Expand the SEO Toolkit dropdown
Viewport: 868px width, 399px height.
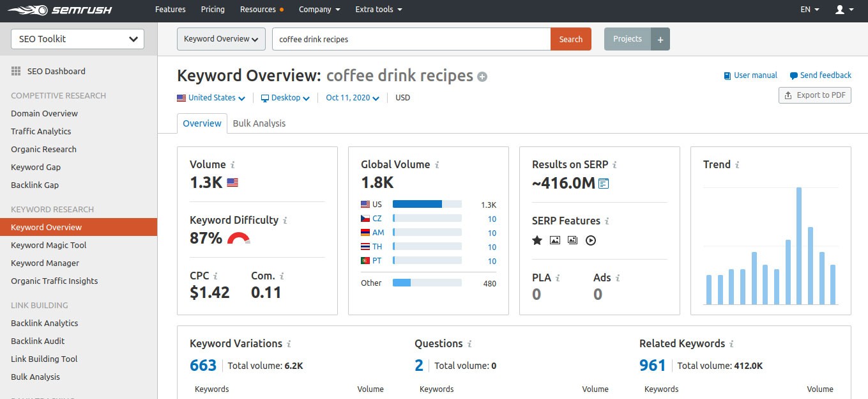[x=78, y=39]
